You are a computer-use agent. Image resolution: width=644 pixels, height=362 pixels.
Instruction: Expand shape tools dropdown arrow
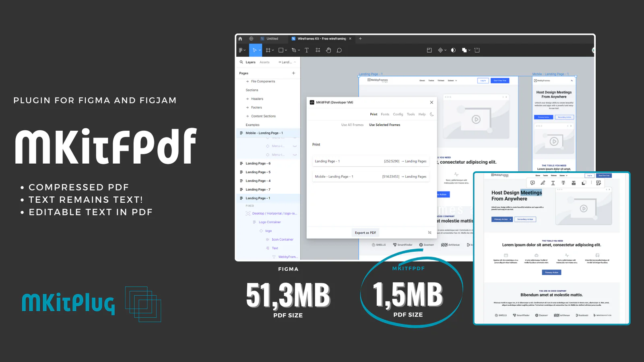pyautogui.click(x=286, y=50)
